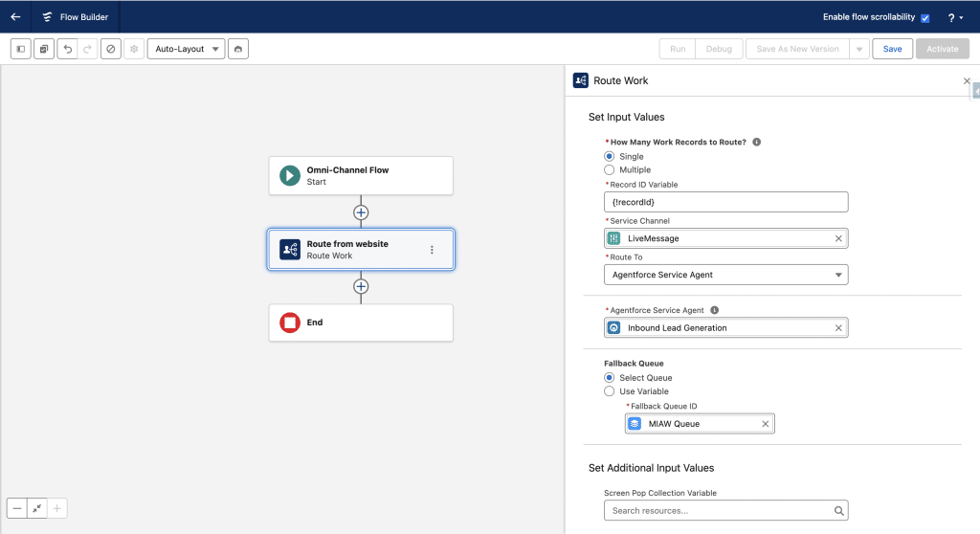Expand the Route To dropdown

(x=725, y=275)
